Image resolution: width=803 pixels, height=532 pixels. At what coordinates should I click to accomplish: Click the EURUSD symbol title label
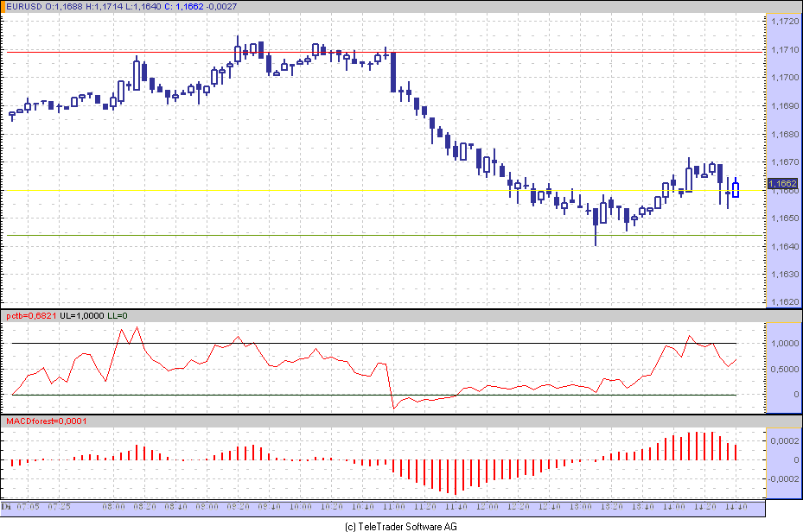coord(24,7)
